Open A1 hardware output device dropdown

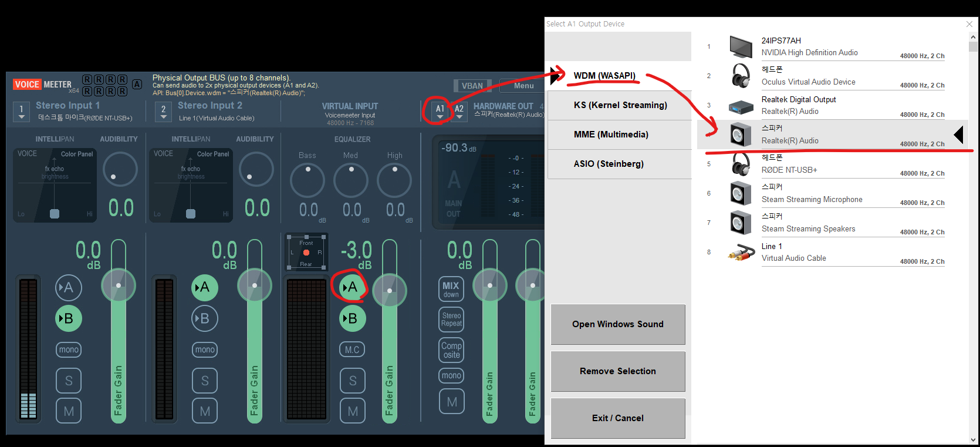pyautogui.click(x=440, y=112)
